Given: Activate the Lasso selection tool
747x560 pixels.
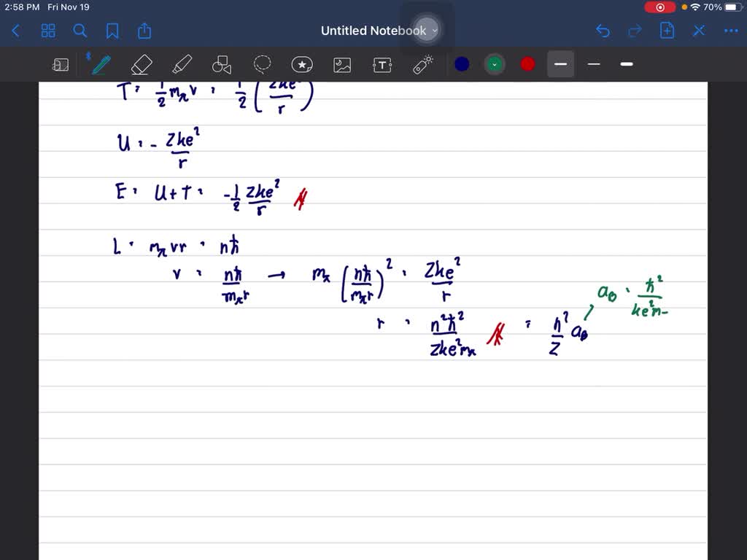Looking at the screenshot, I should pyautogui.click(x=262, y=64).
